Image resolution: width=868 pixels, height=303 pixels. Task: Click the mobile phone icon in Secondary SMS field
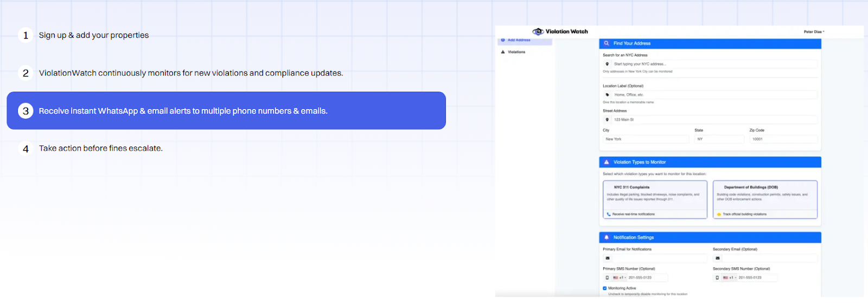pos(717,278)
